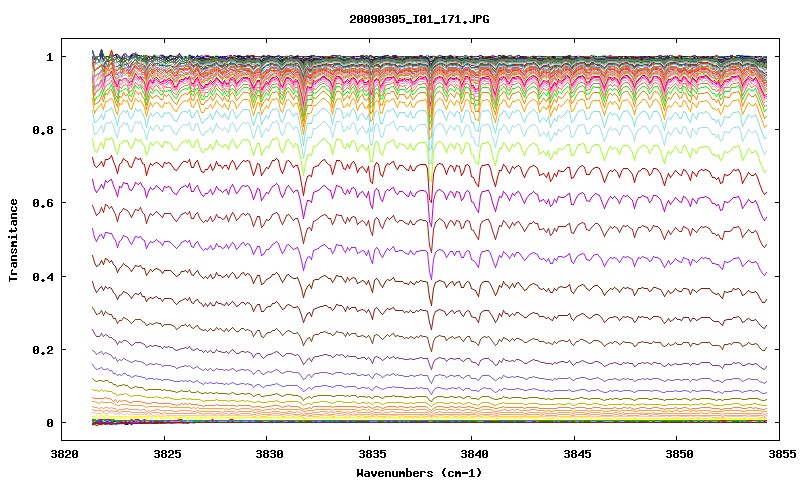Click the y-axis tick label 0.2
The width and height of the screenshot is (800, 480).
point(43,349)
